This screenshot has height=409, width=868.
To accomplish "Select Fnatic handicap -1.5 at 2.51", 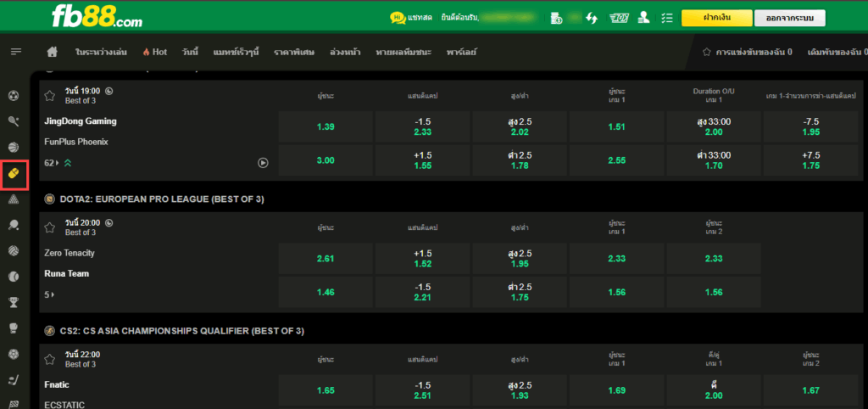I will coord(422,390).
